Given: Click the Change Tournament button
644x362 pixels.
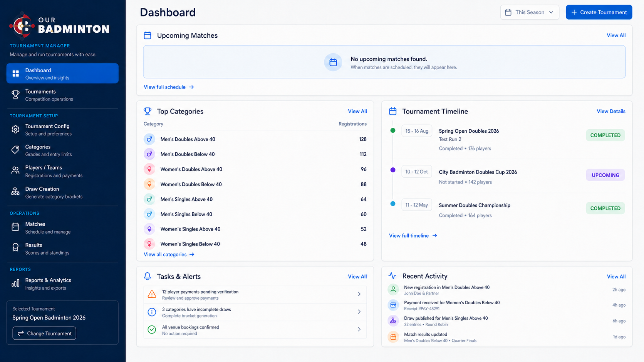Looking at the screenshot, I should pyautogui.click(x=44, y=333).
